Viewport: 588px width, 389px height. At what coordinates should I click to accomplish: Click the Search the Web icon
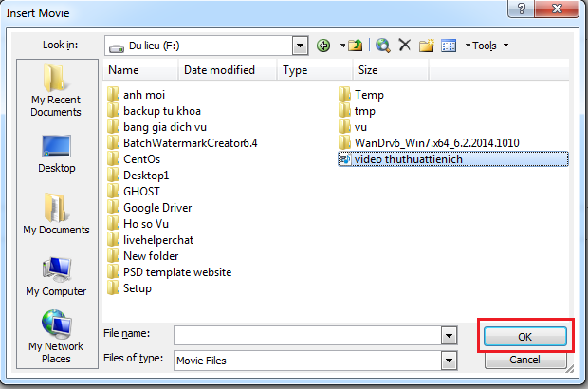tap(383, 46)
